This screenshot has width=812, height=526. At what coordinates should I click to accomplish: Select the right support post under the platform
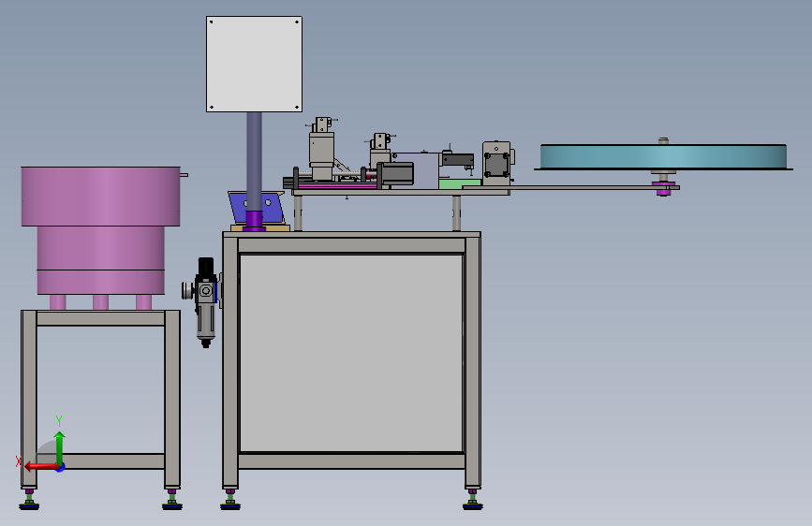(456, 213)
